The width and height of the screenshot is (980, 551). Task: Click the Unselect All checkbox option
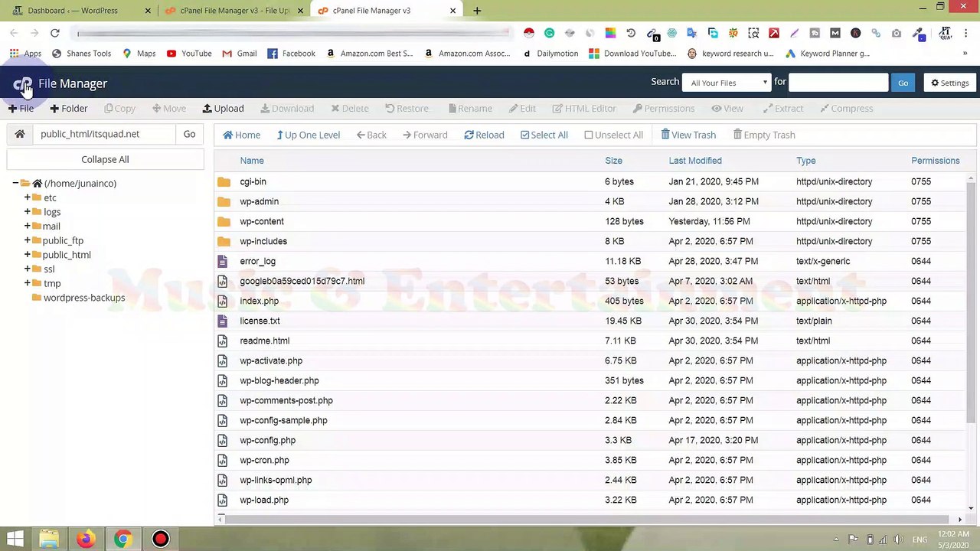coord(613,135)
